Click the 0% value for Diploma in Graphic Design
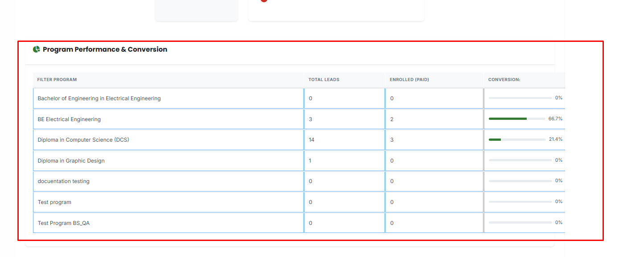 (x=559, y=160)
